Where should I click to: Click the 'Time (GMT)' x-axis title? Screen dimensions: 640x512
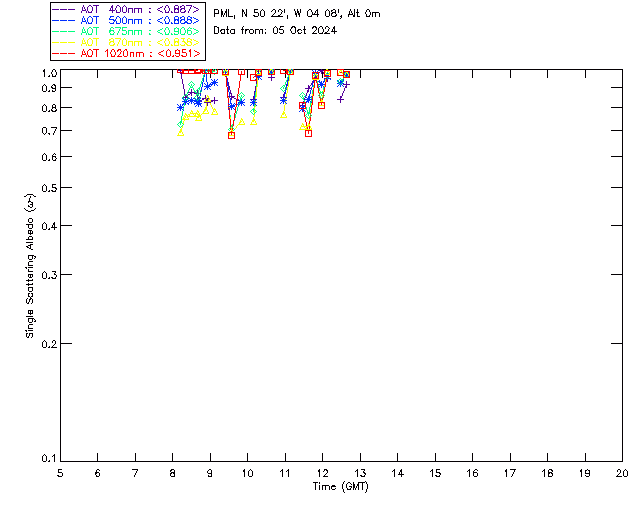(340, 486)
